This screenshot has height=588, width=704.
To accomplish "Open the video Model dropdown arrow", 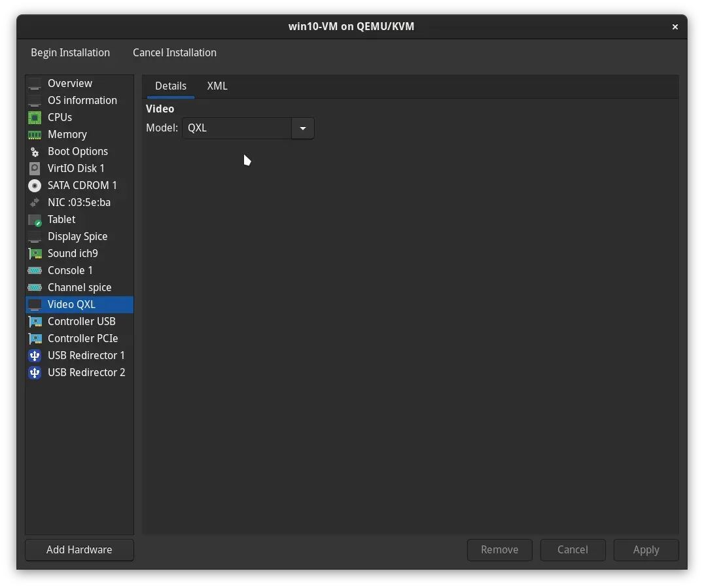I will [303, 128].
